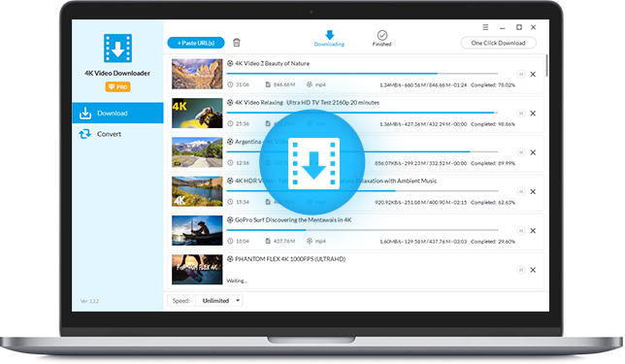This screenshot has width=625, height=364.
Task: Click the 4K Video Relaxing progress bar
Action: click(362, 113)
